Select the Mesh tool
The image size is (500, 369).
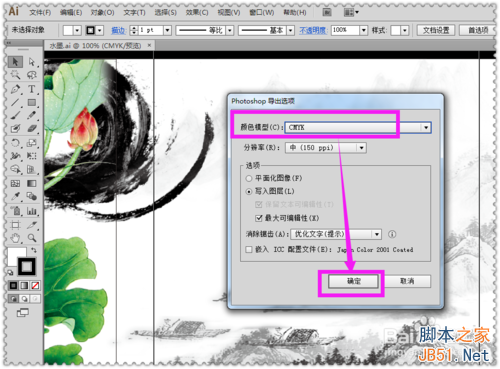pos(15,183)
